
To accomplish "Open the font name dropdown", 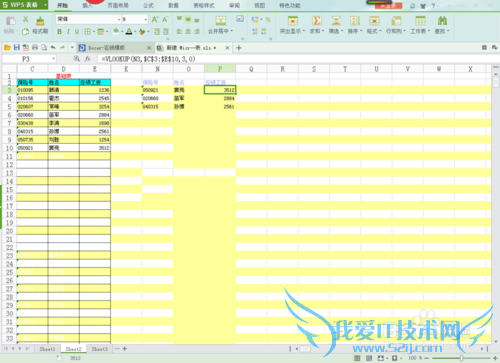I will tap(119, 20).
